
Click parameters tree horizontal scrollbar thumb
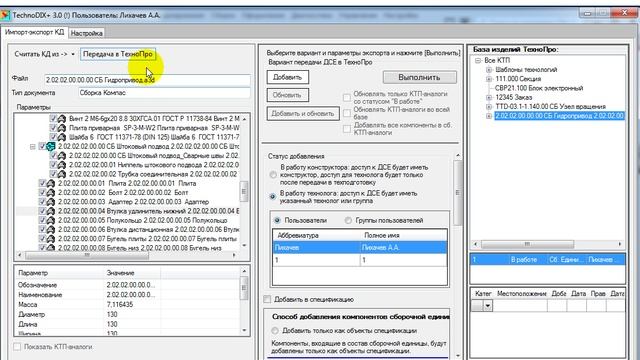click(x=87, y=255)
